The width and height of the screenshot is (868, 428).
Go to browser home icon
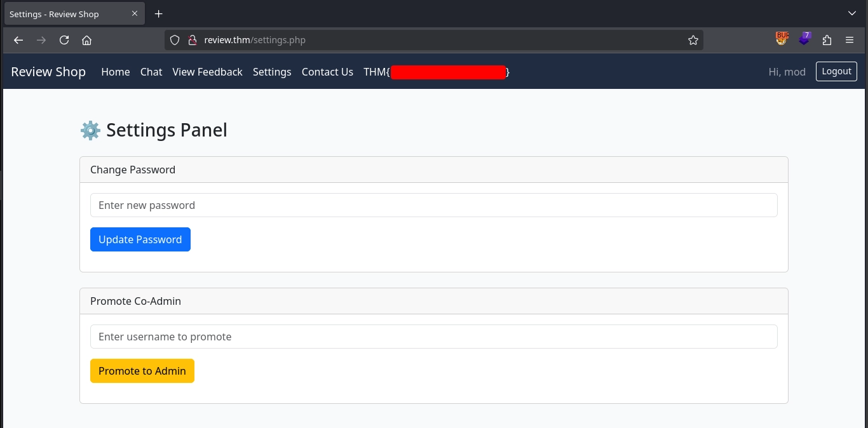click(x=87, y=40)
